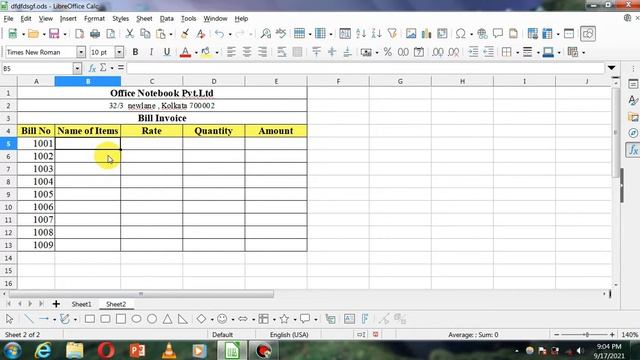Click the Sum sigma icon
This screenshot has width=640, height=360.
103,68
